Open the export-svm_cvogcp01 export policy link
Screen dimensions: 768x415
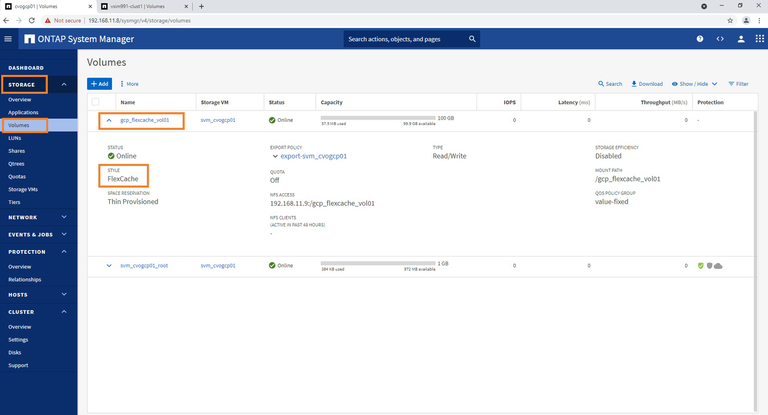click(x=314, y=156)
